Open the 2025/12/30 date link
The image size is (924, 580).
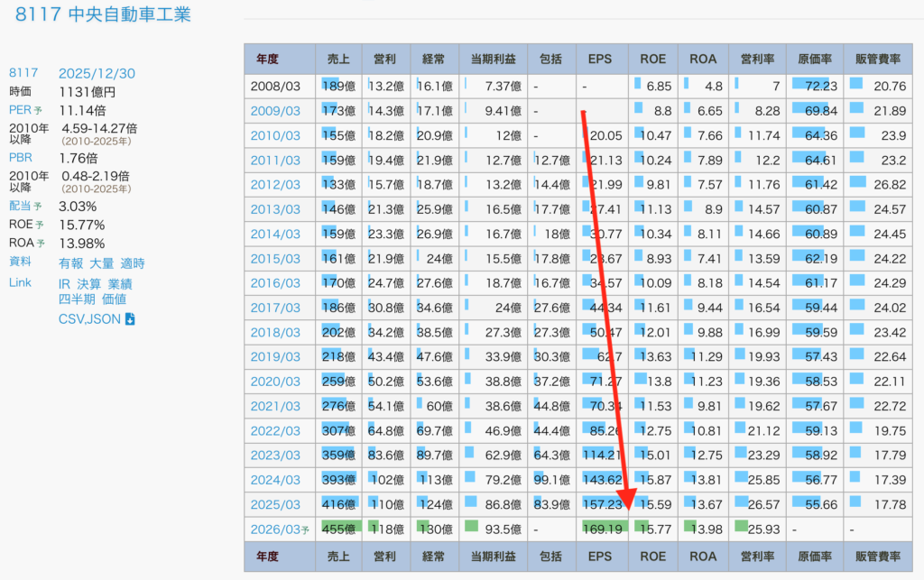point(97,73)
